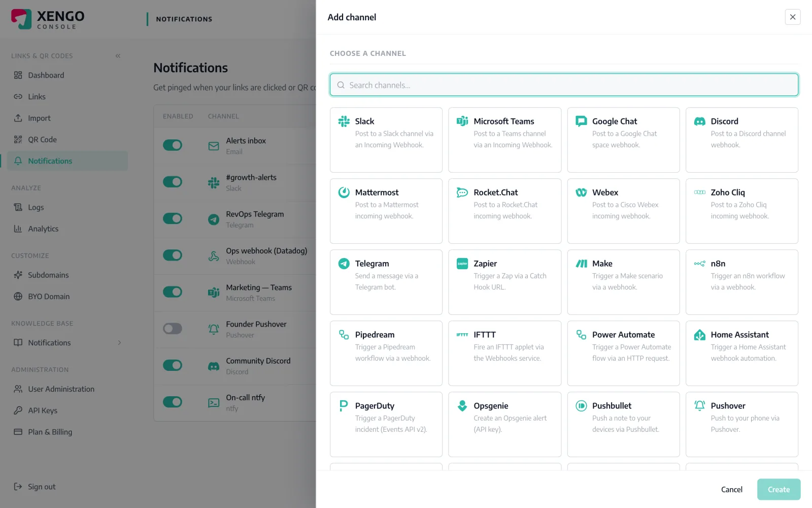The image size is (812, 508).
Task: Disable the Alerts inbox toggle
Action: 173,145
